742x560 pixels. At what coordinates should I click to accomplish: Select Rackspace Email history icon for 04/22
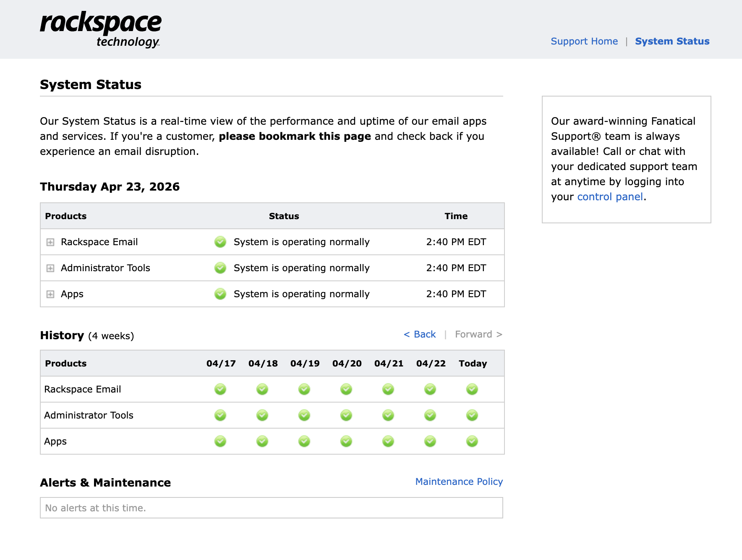click(x=430, y=389)
